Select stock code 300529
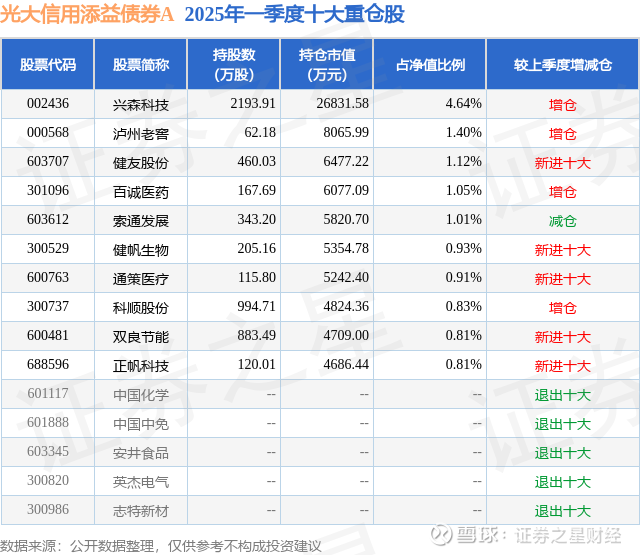Viewport: 640px width, 555px height. 48,249
